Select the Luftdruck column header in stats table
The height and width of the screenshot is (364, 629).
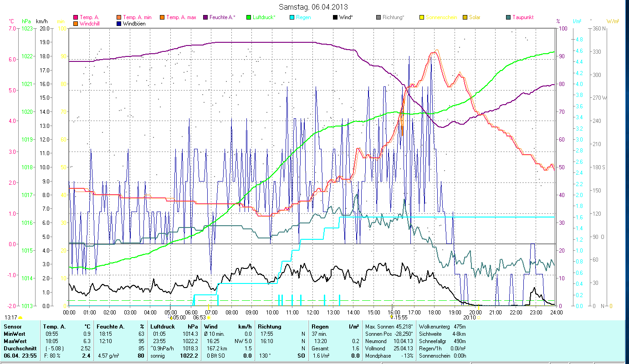pyautogui.click(x=163, y=326)
